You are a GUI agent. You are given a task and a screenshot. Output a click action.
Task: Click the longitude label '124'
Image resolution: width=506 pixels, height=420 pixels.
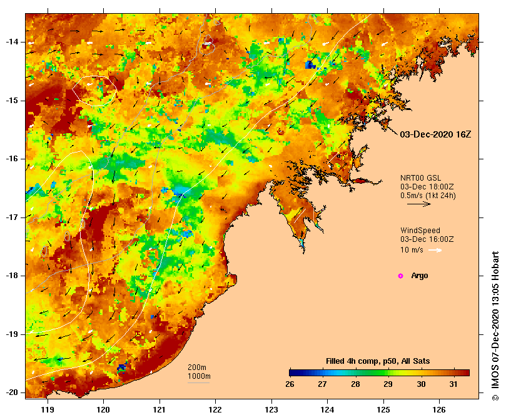pyautogui.click(x=328, y=410)
